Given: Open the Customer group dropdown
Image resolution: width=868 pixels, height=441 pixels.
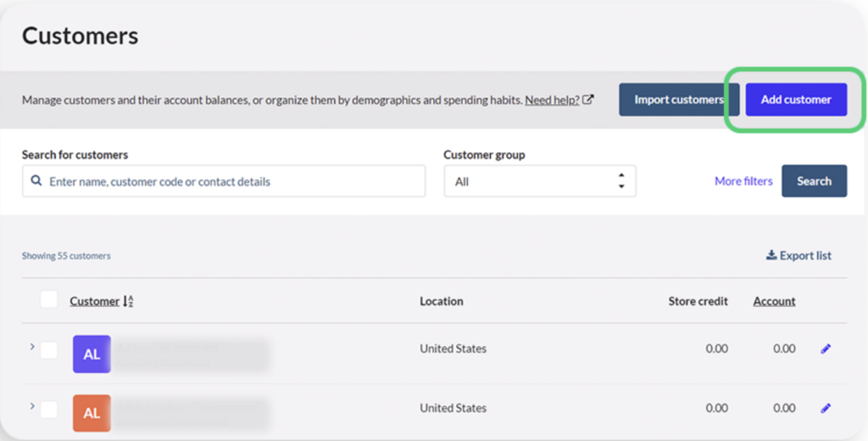Looking at the screenshot, I should 540,181.
